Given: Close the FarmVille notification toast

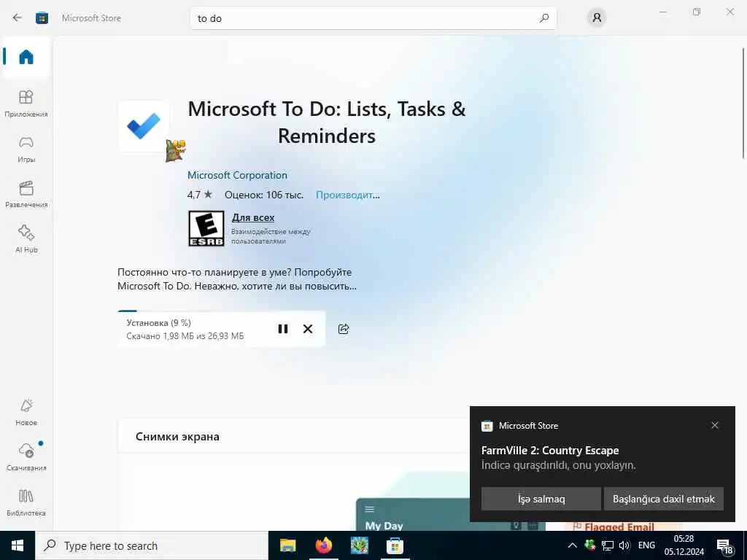Looking at the screenshot, I should coord(715,425).
